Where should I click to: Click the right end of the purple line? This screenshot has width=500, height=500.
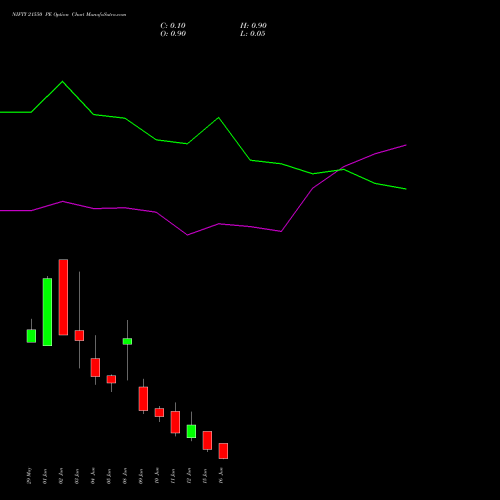(406, 145)
